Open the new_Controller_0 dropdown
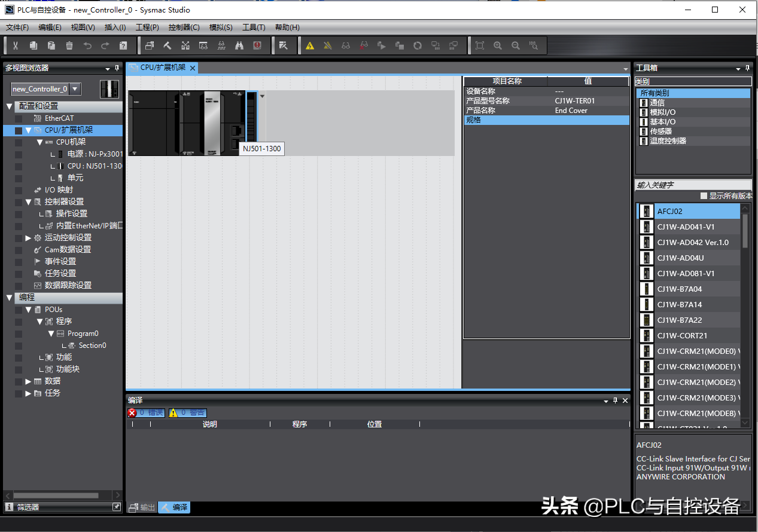This screenshot has height=532, width=758. tap(75, 89)
